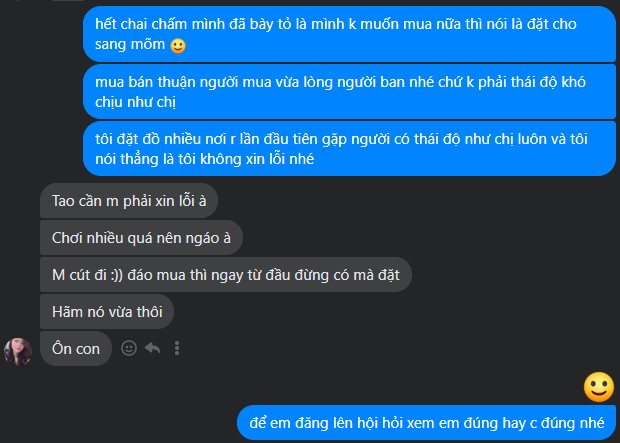Click the "Ôn con" message bubble
Viewport: 620px width, 443px height.
[76, 348]
